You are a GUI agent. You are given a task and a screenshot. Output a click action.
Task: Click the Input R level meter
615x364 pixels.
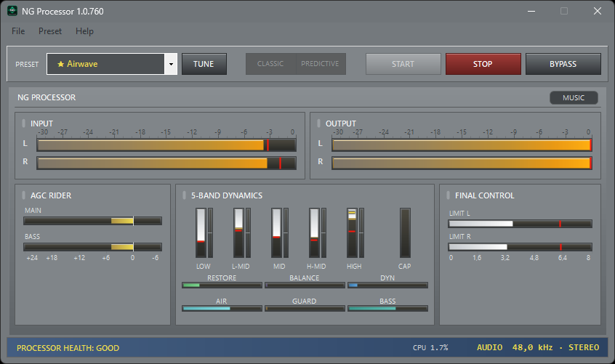(166, 163)
